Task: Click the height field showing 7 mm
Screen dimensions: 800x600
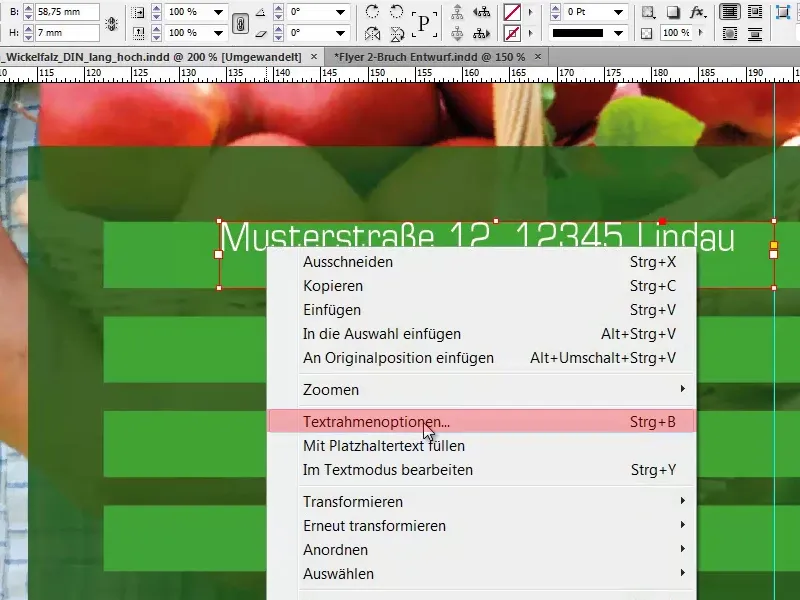Action: click(67, 33)
